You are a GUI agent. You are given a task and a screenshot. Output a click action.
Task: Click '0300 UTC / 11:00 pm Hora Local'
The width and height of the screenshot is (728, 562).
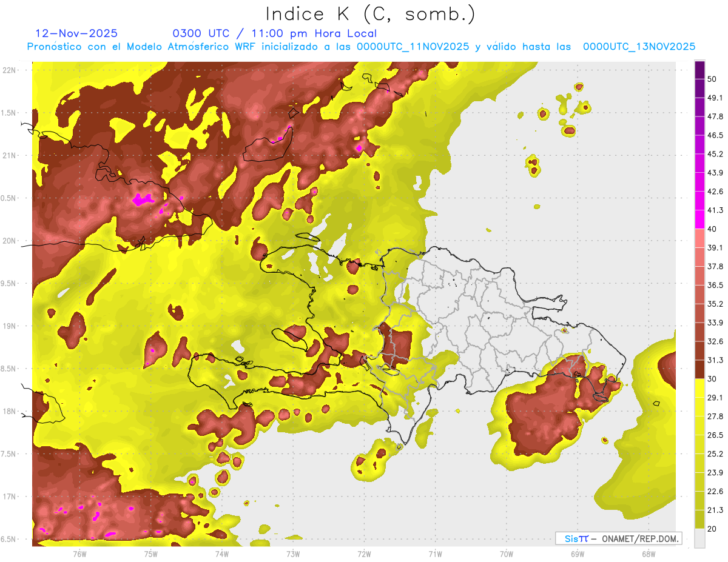click(x=275, y=33)
